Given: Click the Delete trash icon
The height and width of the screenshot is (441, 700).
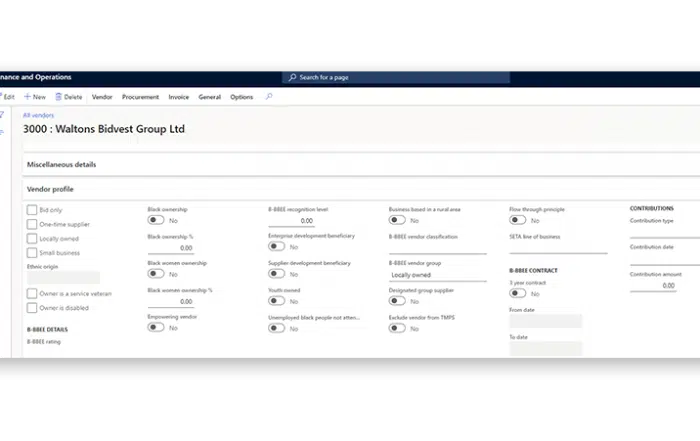Looking at the screenshot, I should [58, 97].
